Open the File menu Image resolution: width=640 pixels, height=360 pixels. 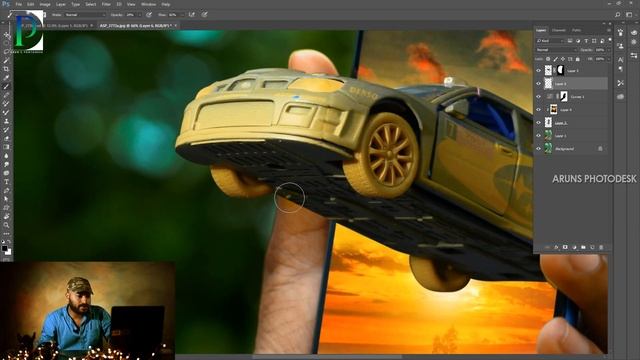19,4
